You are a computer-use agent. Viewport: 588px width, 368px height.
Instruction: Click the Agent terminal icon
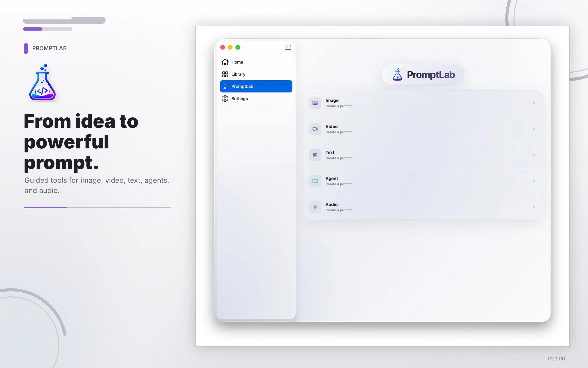[x=315, y=181]
